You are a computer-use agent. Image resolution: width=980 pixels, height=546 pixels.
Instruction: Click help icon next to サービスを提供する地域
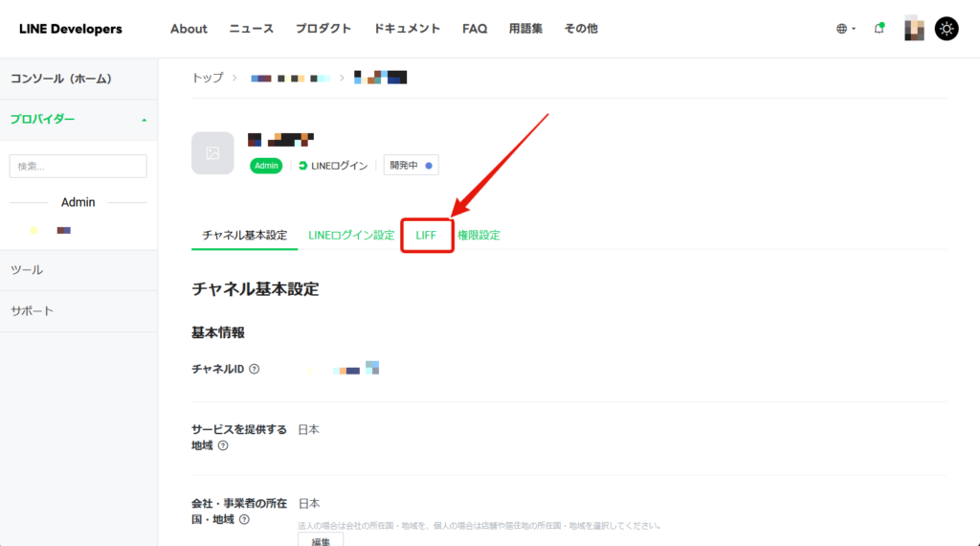pyautogui.click(x=223, y=446)
